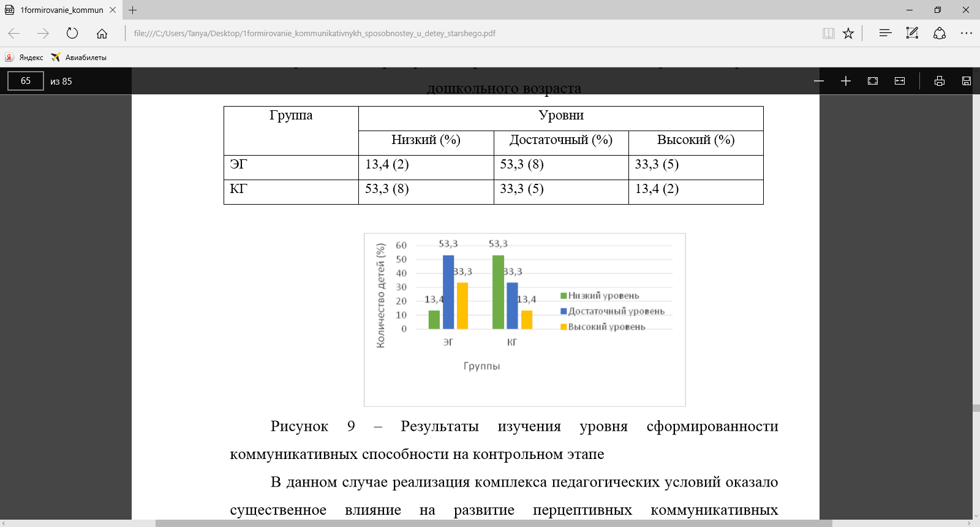
Task: Click the 'Высокий уровень' chart legend entry
Action: click(603, 327)
